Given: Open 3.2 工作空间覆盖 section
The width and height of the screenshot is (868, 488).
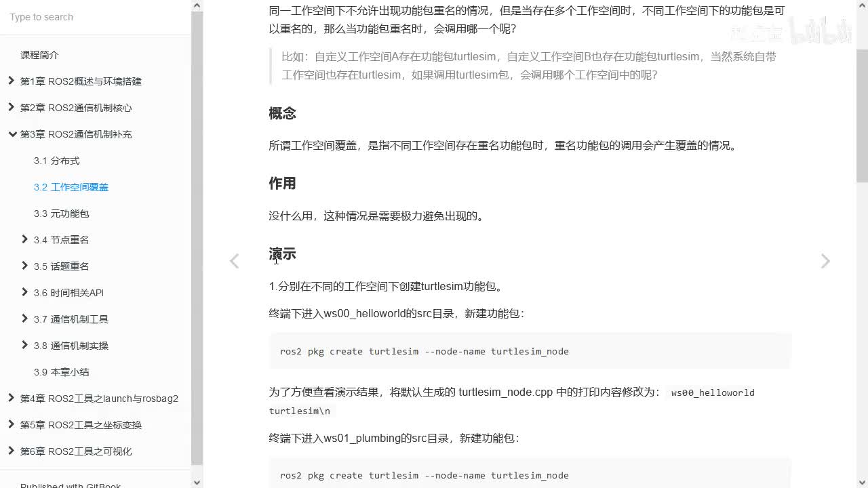Looking at the screenshot, I should click(71, 187).
